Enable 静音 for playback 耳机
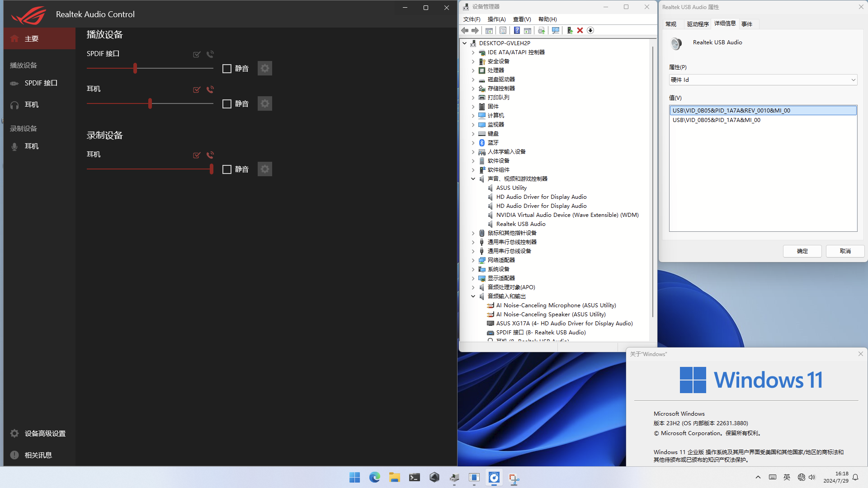This screenshot has height=488, width=868. point(227,103)
